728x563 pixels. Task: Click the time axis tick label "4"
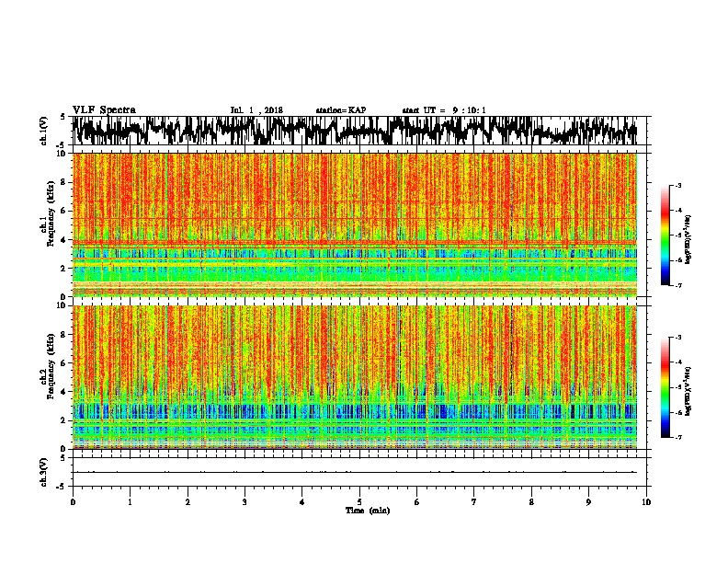(x=302, y=502)
